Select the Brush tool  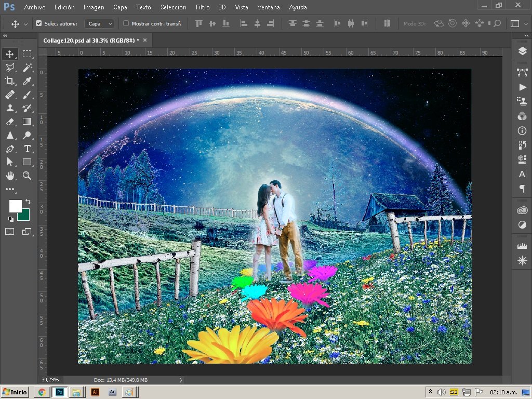point(27,95)
